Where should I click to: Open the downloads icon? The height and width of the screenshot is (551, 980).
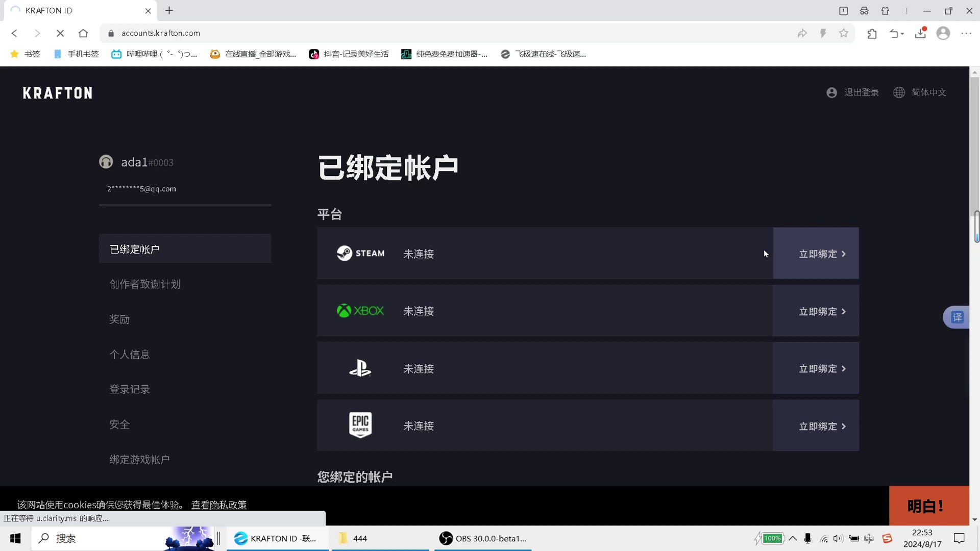coord(921,33)
